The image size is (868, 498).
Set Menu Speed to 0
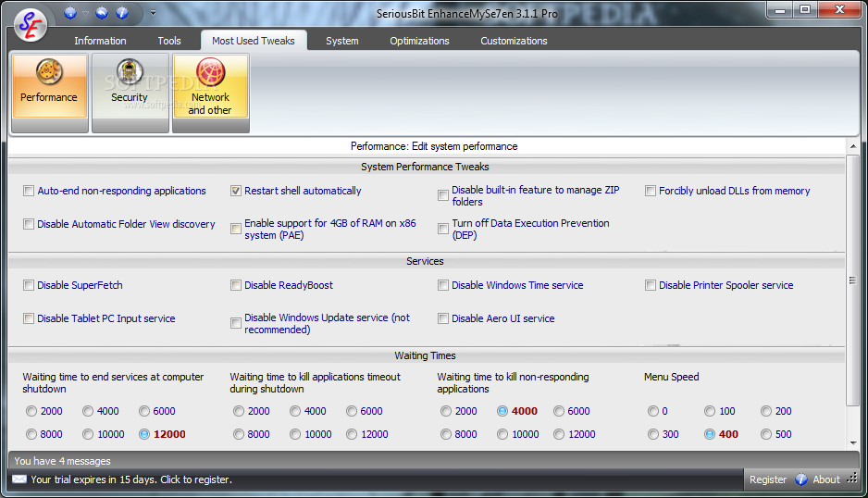click(x=653, y=411)
